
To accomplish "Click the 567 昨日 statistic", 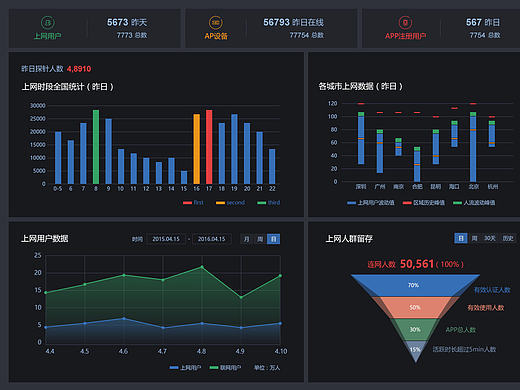I will 483,22.
